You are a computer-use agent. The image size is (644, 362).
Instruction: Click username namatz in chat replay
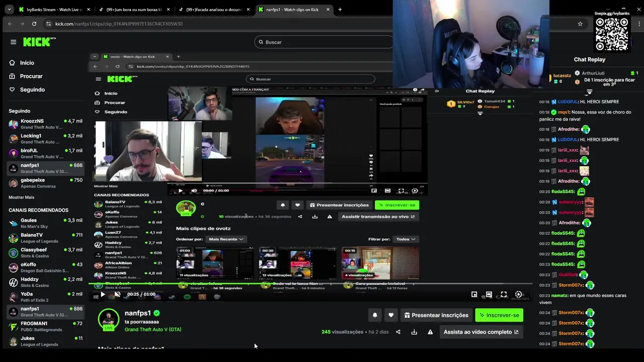click(559, 296)
